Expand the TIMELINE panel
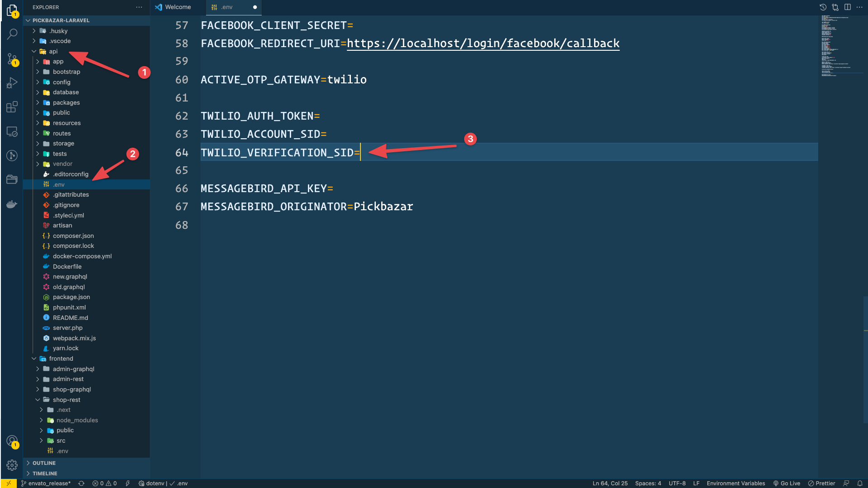 pyautogui.click(x=86, y=474)
